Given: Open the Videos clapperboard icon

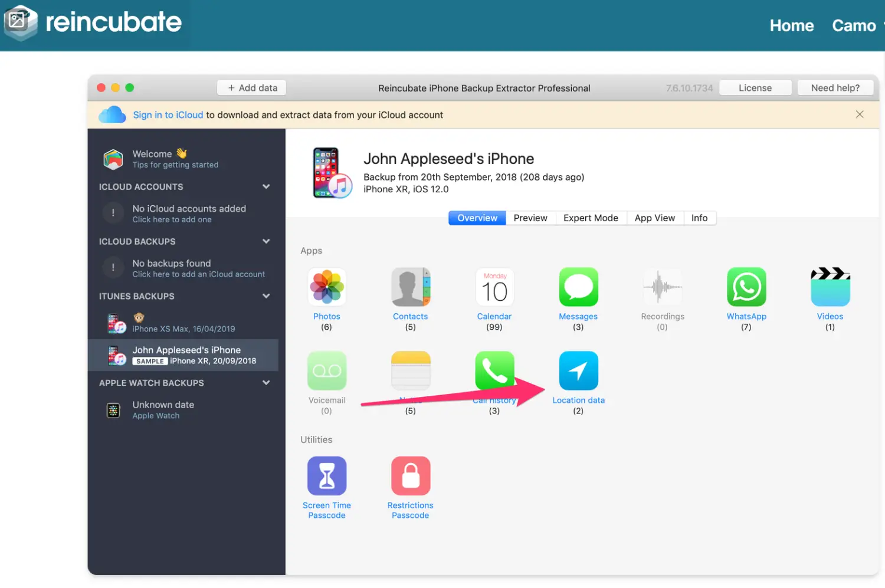Looking at the screenshot, I should point(830,287).
